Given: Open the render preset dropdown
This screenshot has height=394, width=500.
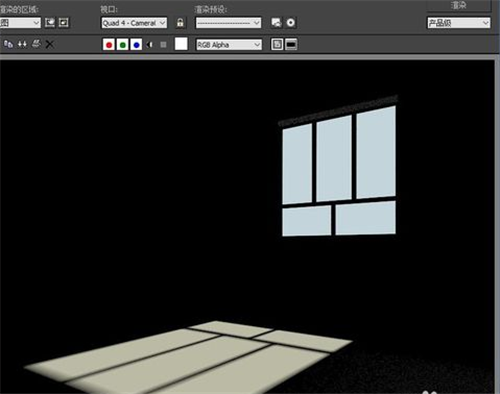Looking at the screenshot, I should [x=228, y=23].
